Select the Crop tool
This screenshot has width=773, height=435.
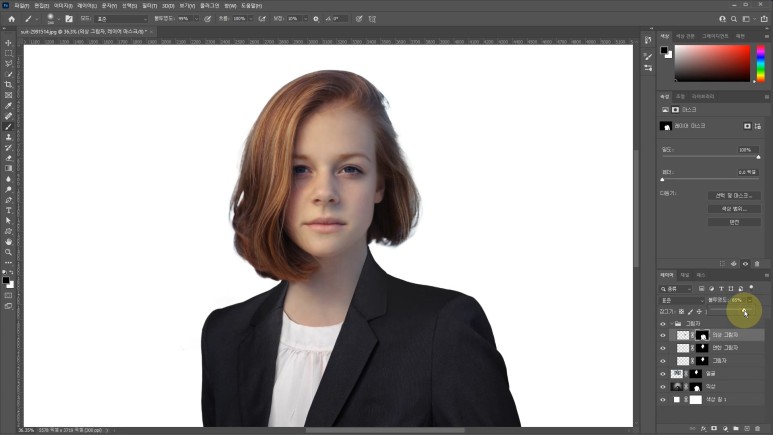[x=8, y=84]
